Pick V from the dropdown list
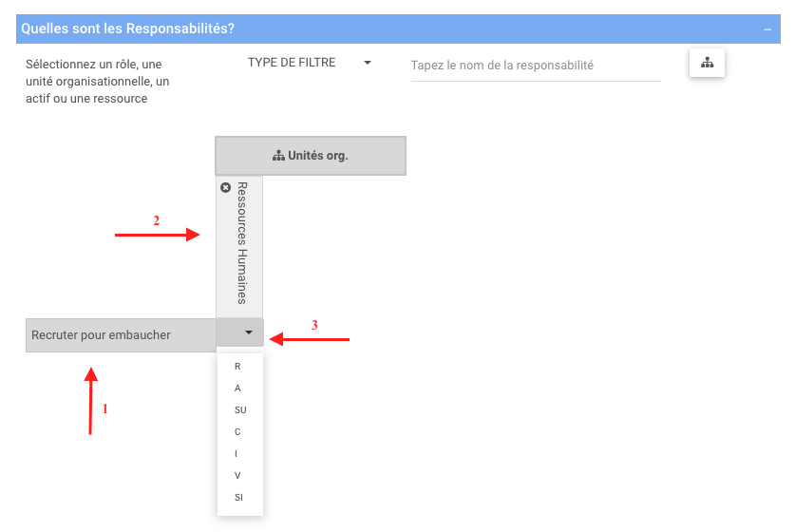Image resolution: width=795 pixels, height=532 pixels. pos(237,475)
